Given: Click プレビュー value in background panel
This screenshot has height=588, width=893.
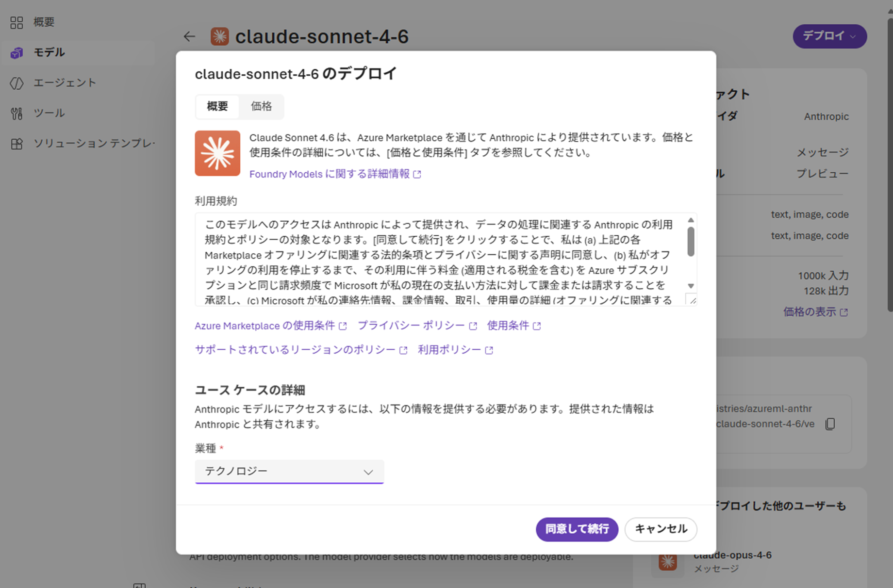Looking at the screenshot, I should [823, 174].
